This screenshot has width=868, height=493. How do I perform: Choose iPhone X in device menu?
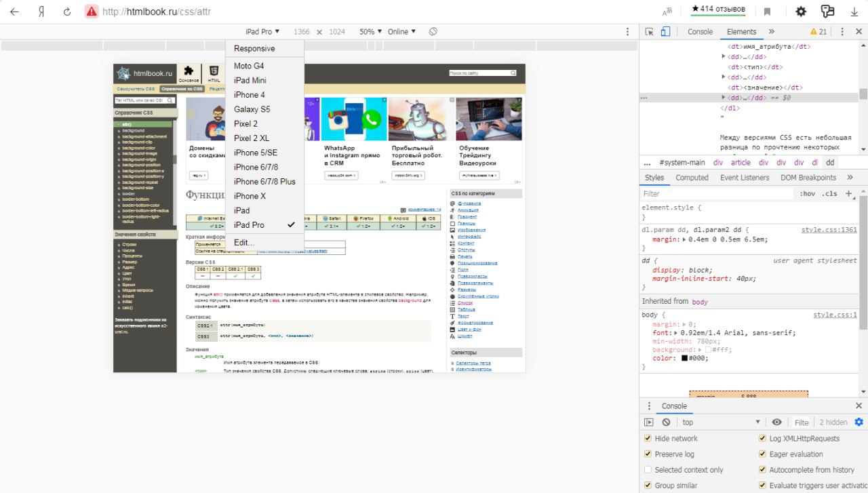[265, 196]
